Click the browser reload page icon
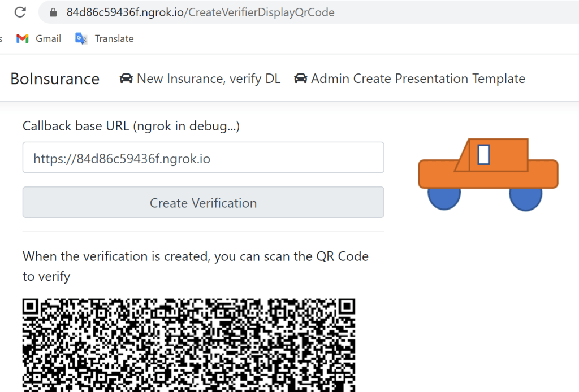 point(20,12)
